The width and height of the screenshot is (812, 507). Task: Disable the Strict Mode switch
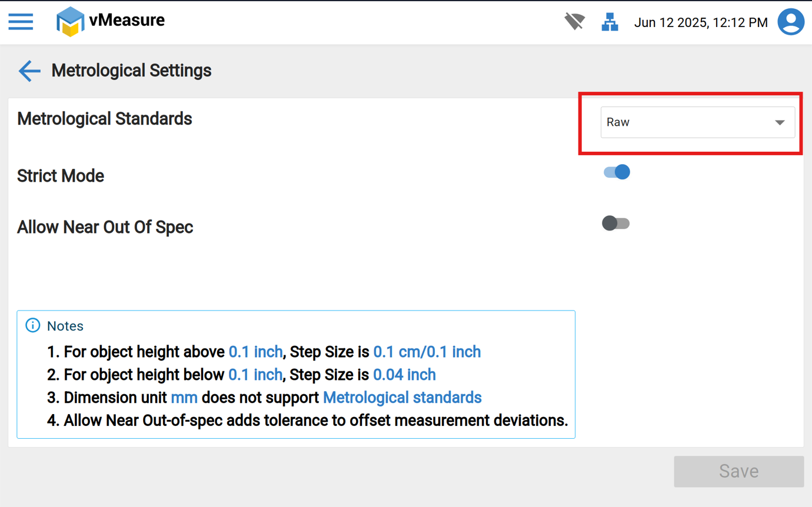(617, 172)
